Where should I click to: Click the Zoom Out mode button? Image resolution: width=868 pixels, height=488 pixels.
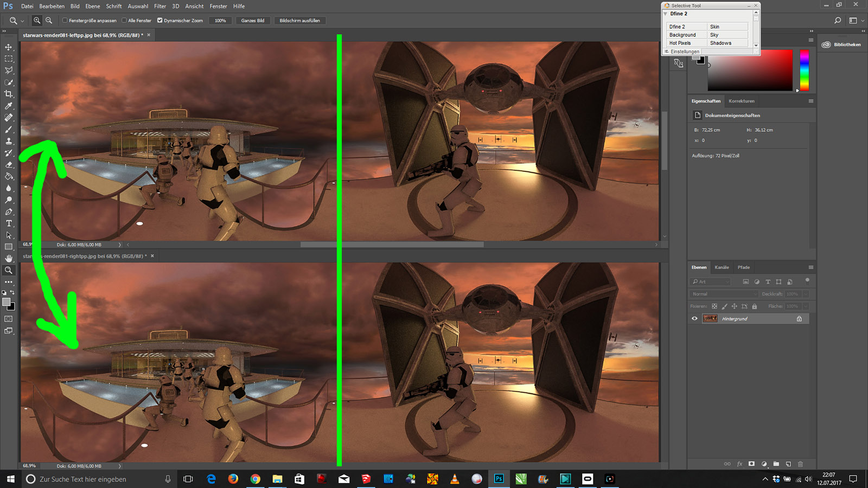tap(49, 21)
